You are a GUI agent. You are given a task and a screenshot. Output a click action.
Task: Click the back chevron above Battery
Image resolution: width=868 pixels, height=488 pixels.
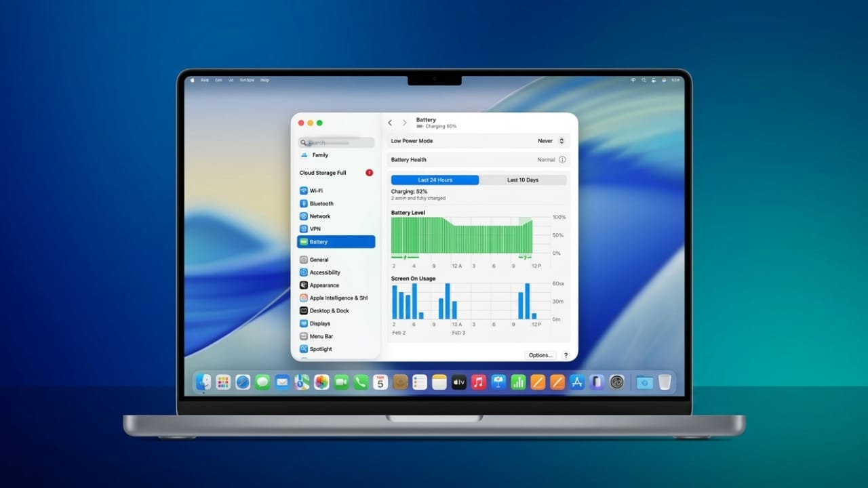pos(390,123)
